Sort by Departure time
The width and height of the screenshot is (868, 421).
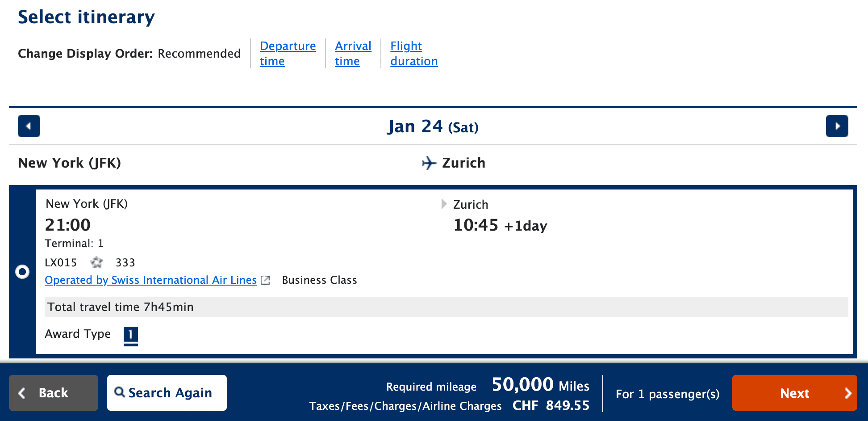pyautogui.click(x=288, y=53)
